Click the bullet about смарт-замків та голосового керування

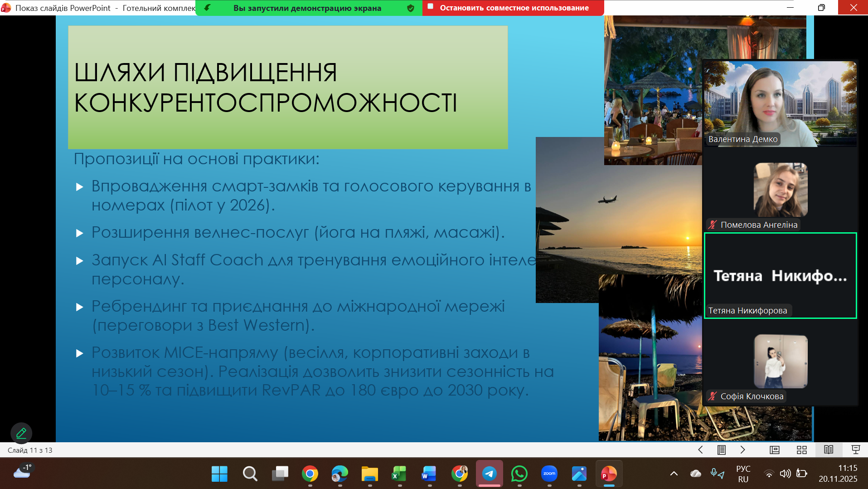(x=311, y=196)
